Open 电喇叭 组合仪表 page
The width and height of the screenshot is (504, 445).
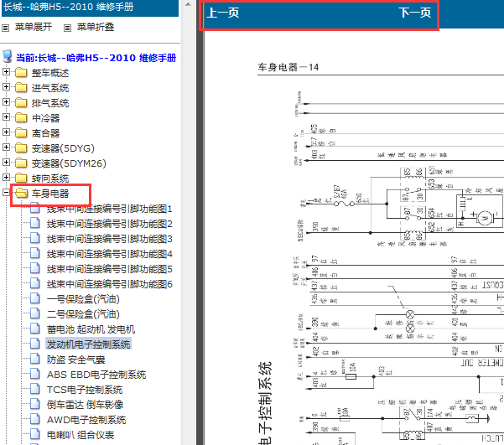point(81,435)
